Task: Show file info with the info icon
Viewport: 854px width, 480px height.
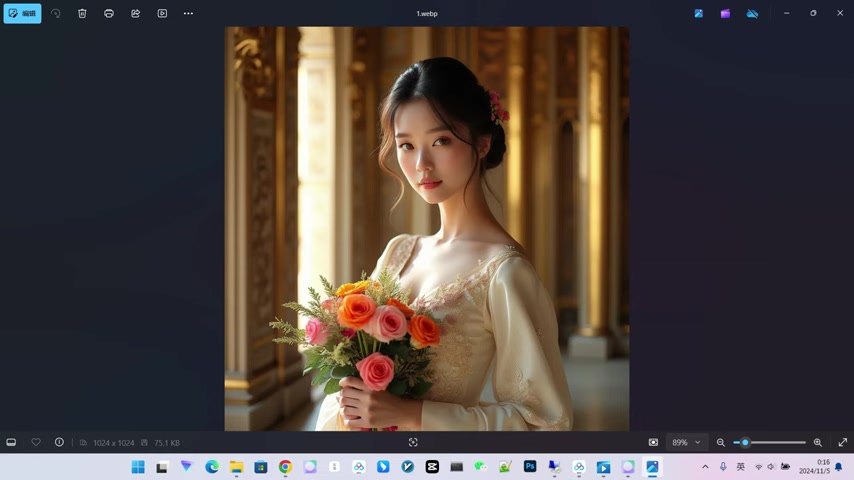Action: point(59,442)
